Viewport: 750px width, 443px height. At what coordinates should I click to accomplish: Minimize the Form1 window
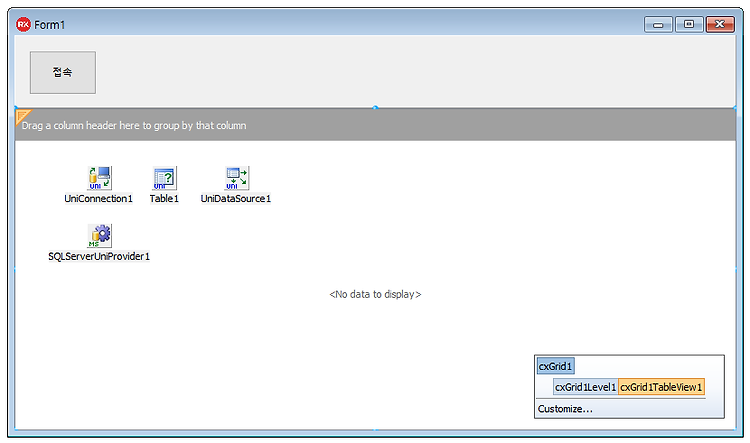658,24
